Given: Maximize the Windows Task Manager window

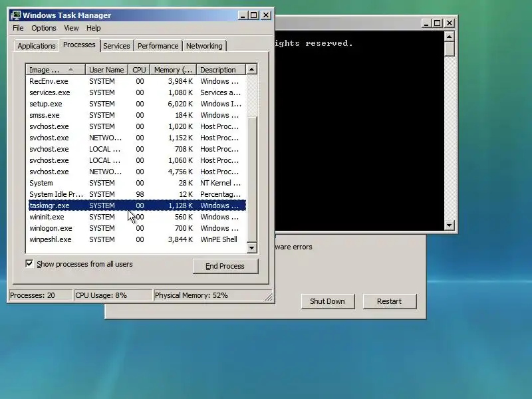Looking at the screenshot, I should coord(254,15).
